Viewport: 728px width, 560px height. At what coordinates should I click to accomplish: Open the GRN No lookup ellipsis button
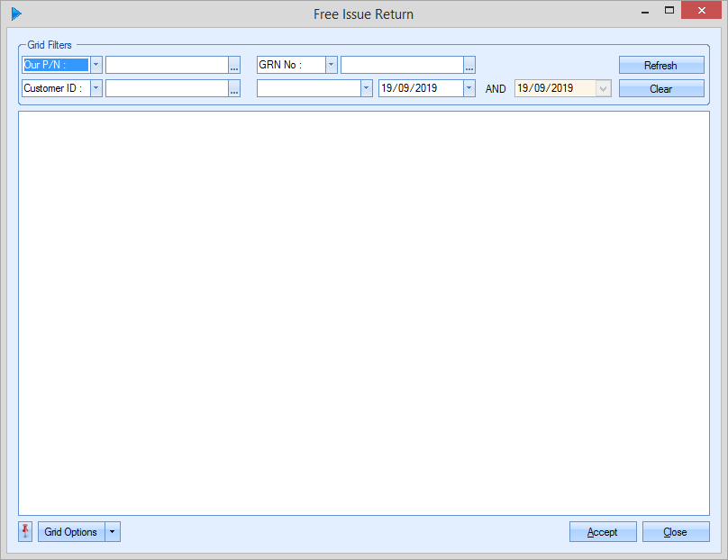469,66
